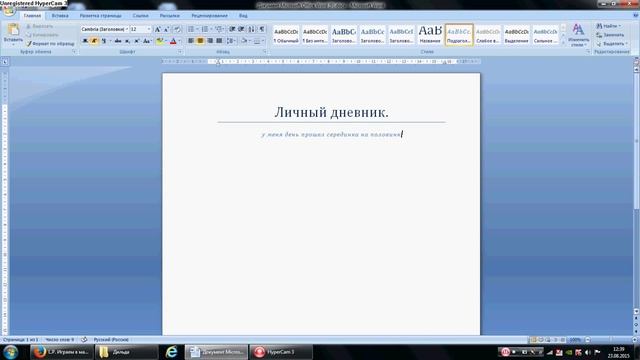
Task: Open the font color dropdown arrow
Action: tap(179, 41)
